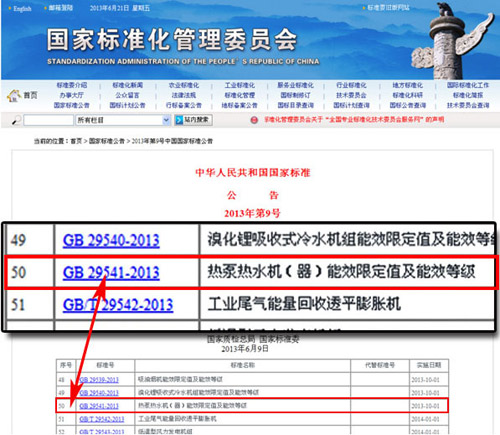500x435 pixels.
Task: Click 国家标准公告 in the breadcrumb path
Action: 107,141
